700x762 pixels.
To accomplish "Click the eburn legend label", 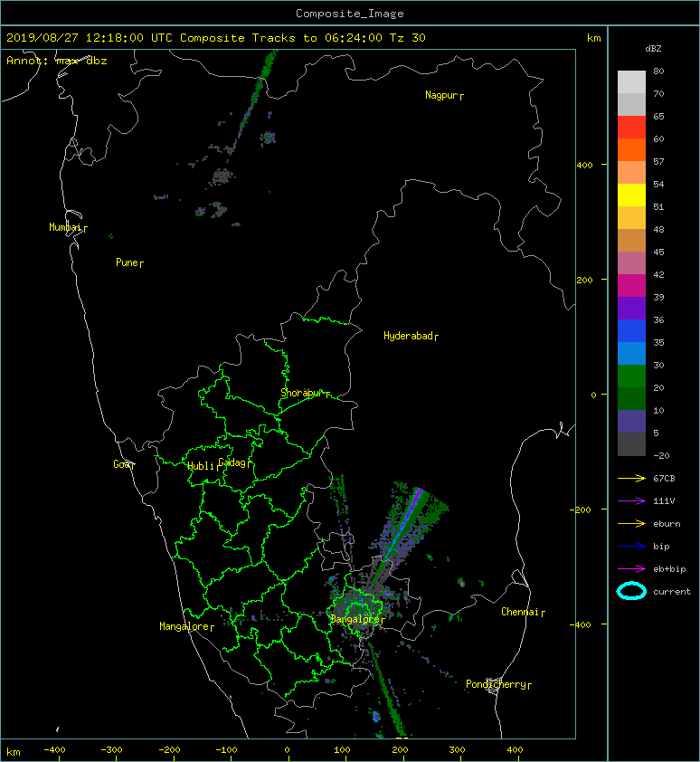I will coord(667,524).
